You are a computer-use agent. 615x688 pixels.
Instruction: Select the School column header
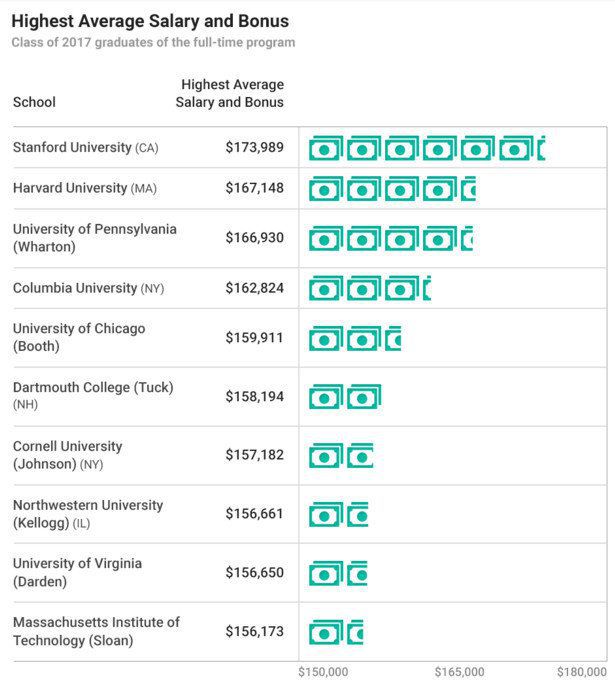(34, 102)
